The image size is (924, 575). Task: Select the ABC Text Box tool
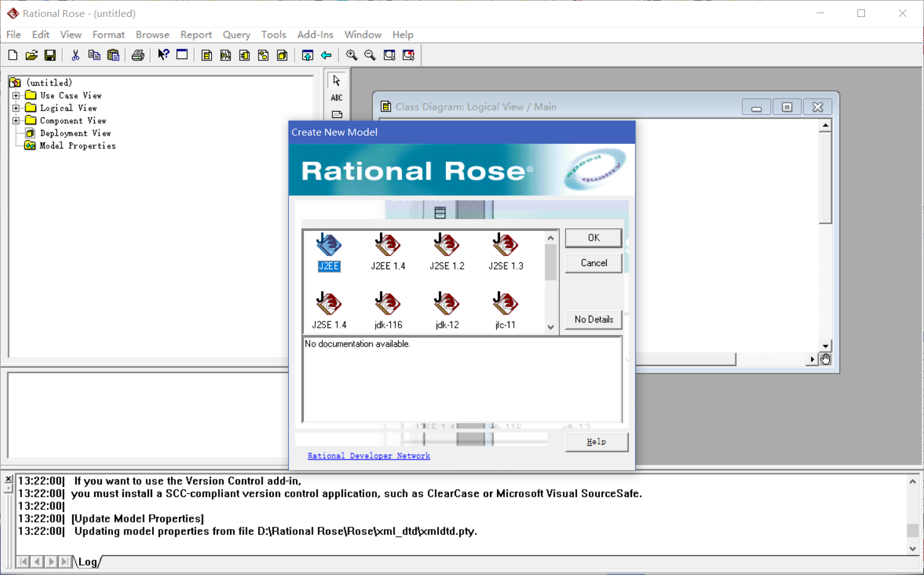pyautogui.click(x=337, y=97)
